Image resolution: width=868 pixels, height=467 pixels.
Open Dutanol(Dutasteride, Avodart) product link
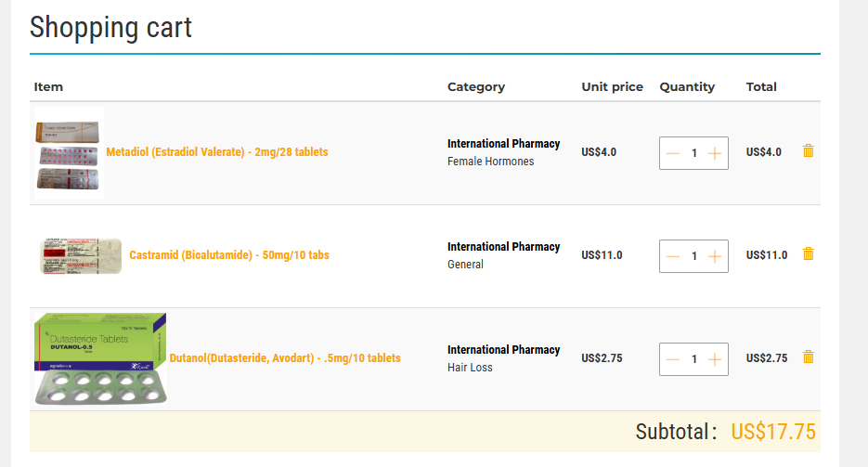285,358
